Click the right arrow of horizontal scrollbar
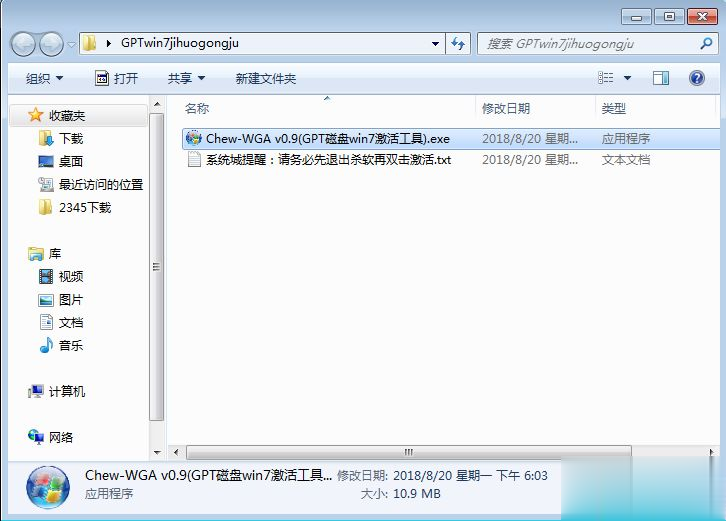 click(x=712, y=452)
